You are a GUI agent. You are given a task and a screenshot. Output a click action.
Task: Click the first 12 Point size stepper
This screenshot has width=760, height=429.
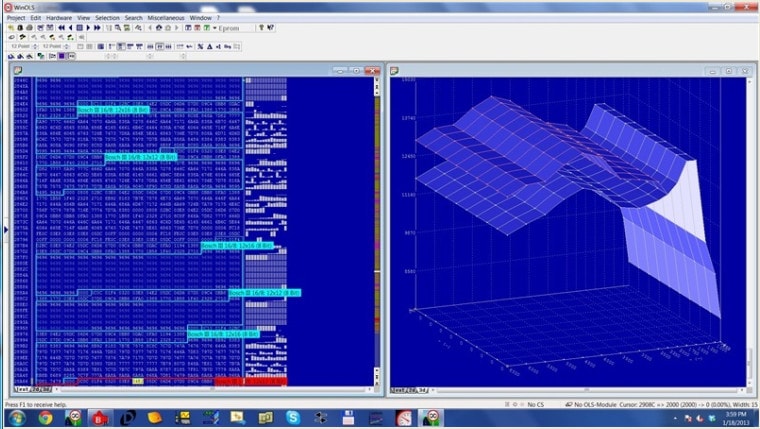tap(35, 47)
